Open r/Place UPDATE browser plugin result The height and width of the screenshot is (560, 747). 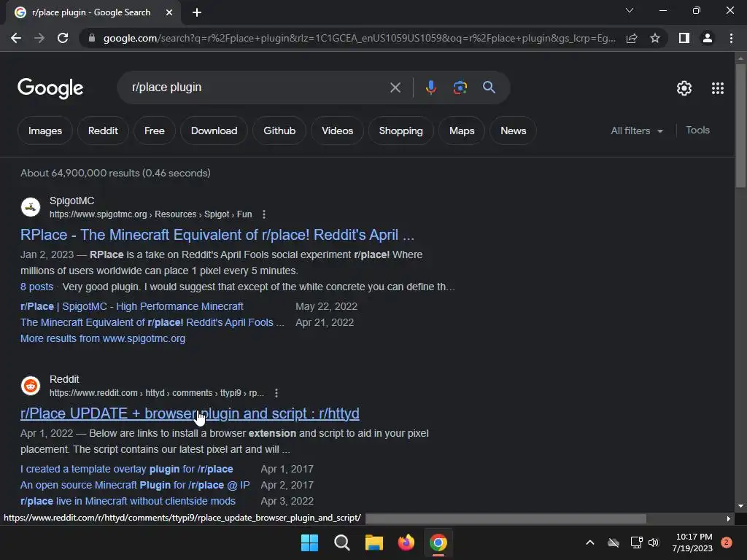pos(190,413)
